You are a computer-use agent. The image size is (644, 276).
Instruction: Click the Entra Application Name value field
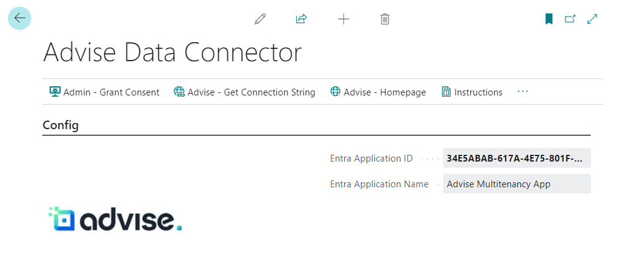pyautogui.click(x=516, y=184)
